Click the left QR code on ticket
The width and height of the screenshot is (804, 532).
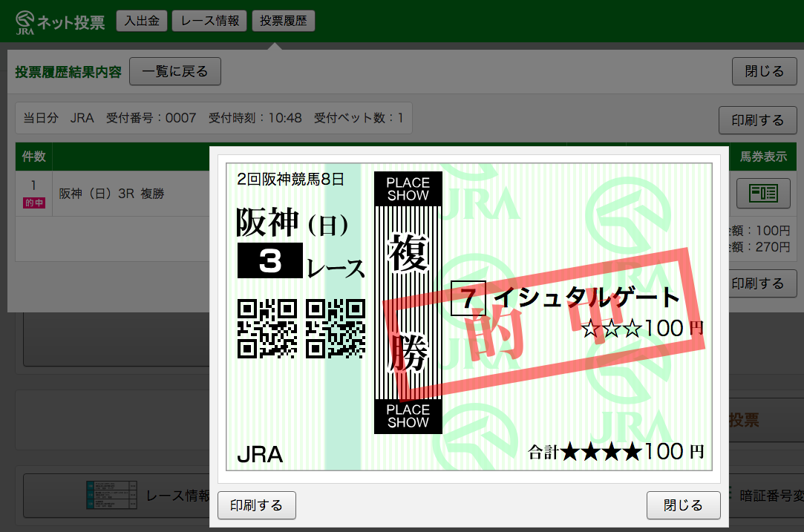[267, 329]
